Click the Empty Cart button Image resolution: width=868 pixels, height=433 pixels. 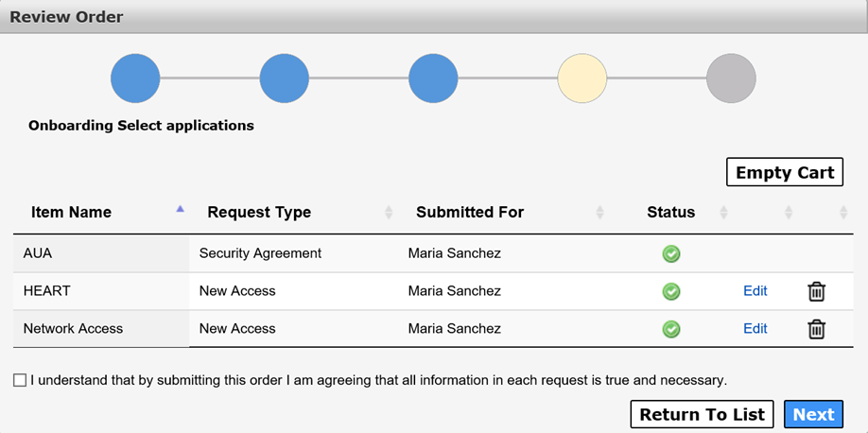[x=785, y=172]
